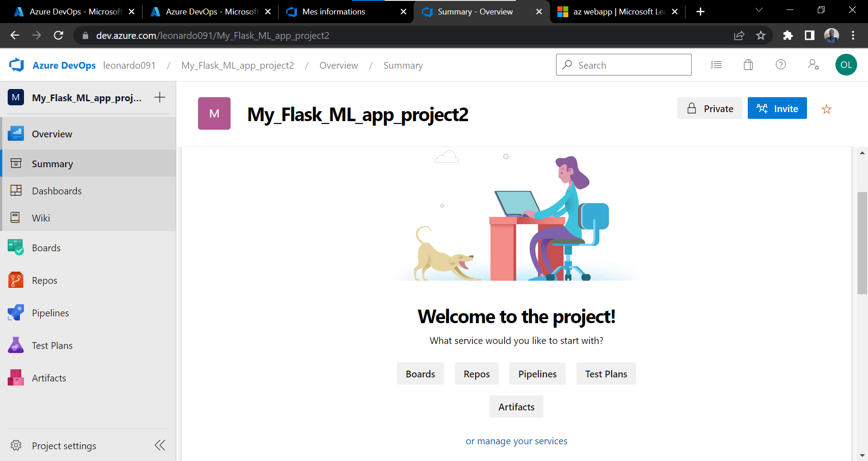Screen dimensions: 868x461
Task: Open the browser tab search chevron
Action: tap(759, 9)
